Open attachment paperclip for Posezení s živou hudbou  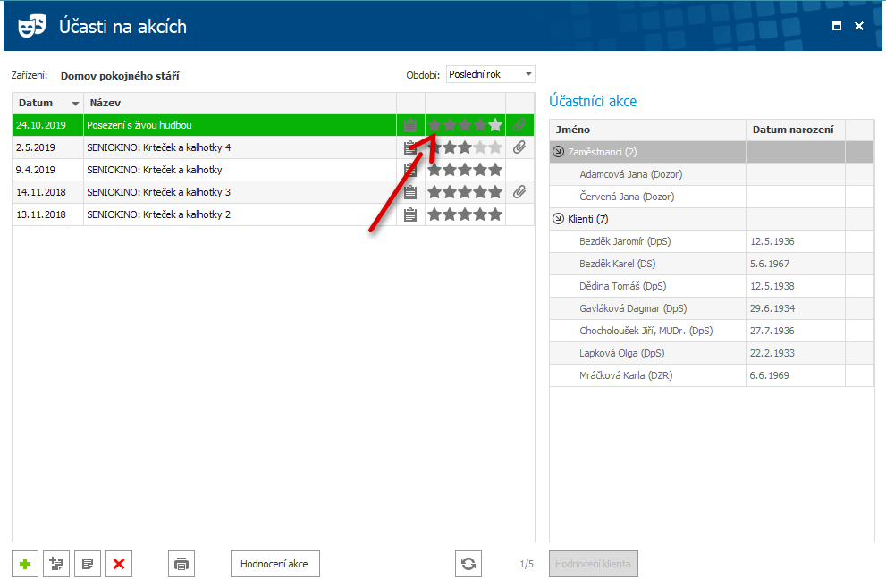click(x=519, y=125)
